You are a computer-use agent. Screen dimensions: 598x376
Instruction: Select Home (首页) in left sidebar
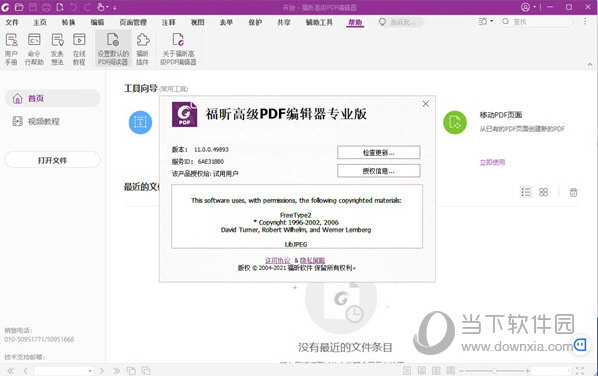coord(52,98)
